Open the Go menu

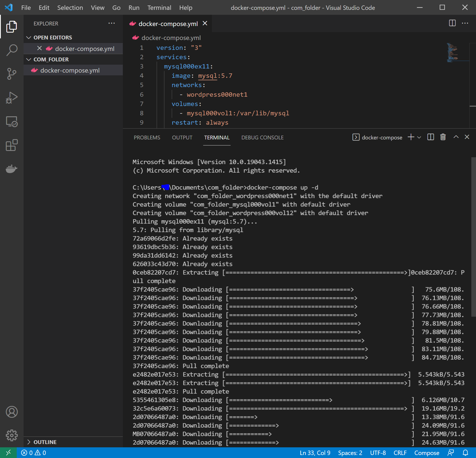tap(116, 8)
